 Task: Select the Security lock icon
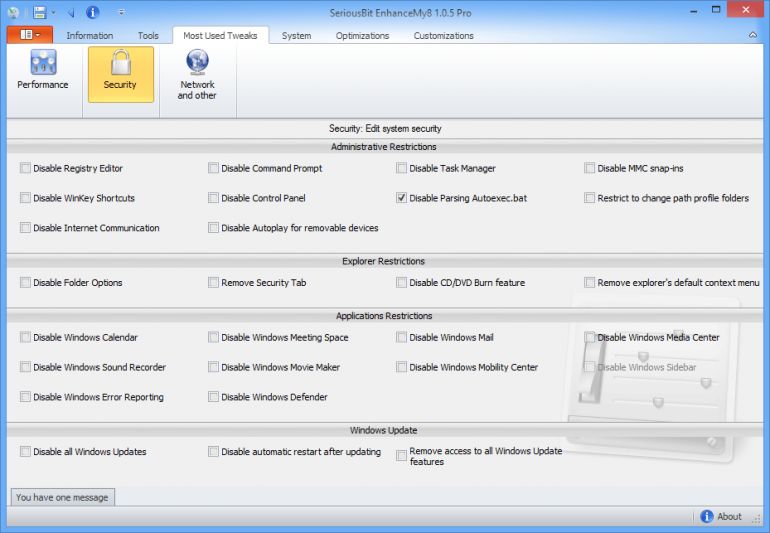(120, 75)
